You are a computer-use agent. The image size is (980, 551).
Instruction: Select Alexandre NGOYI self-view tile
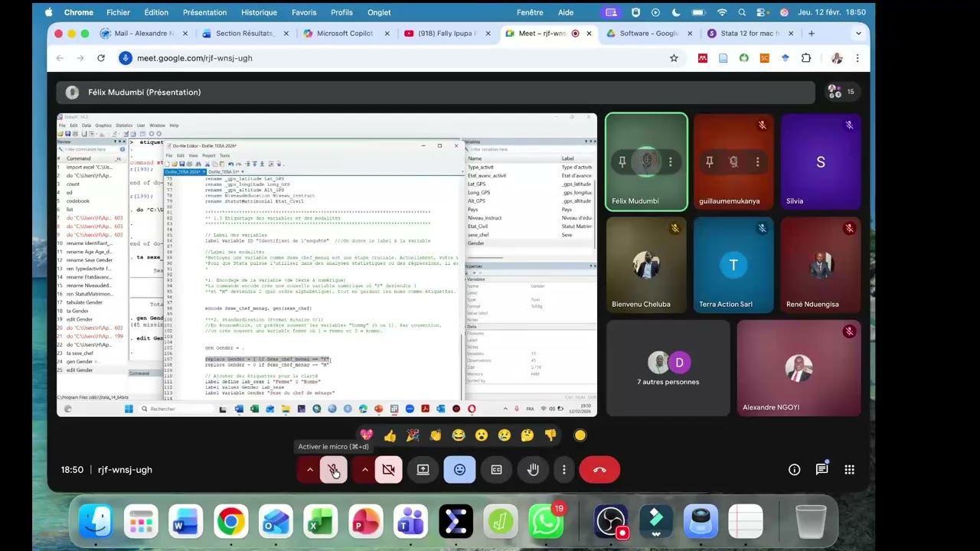click(x=799, y=368)
